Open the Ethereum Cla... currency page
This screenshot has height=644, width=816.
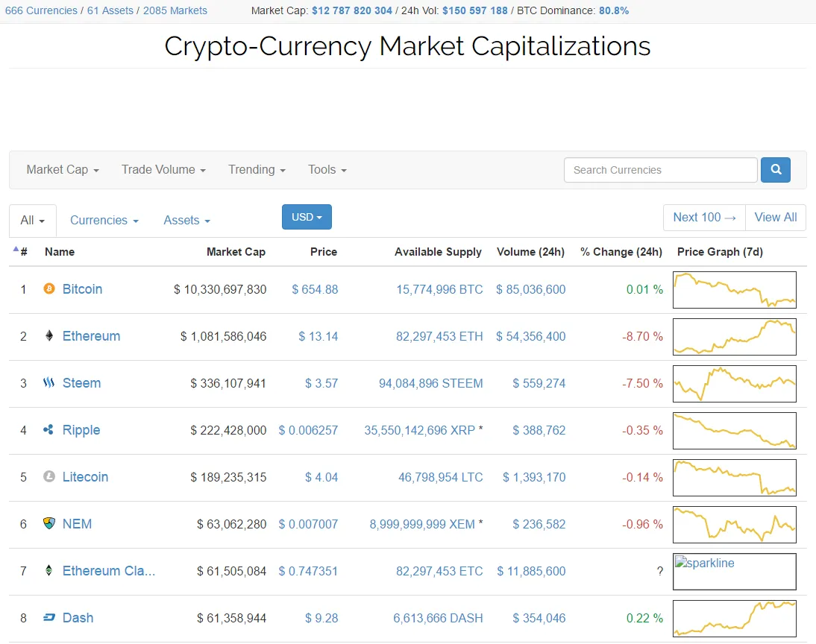[x=109, y=571]
